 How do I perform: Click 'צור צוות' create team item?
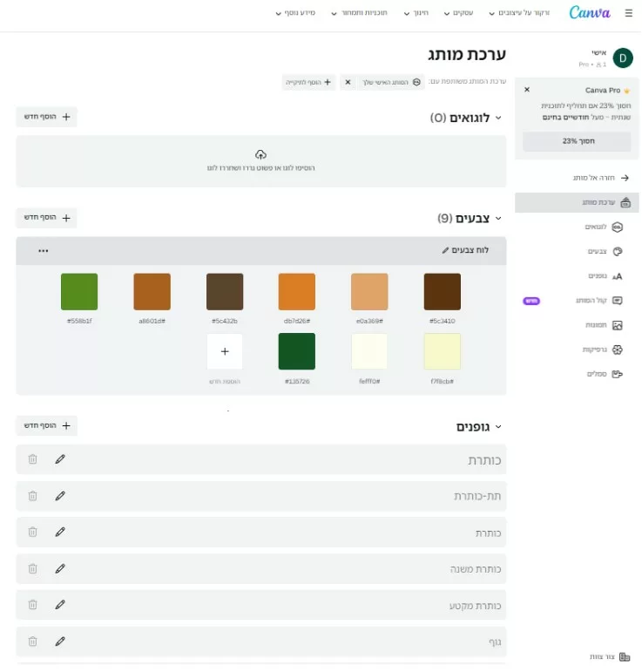(x=610, y=656)
